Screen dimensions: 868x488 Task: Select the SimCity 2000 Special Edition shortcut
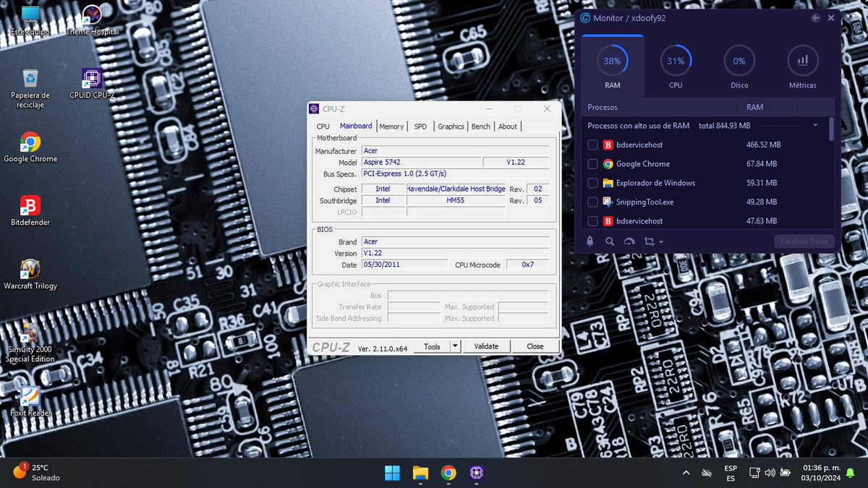coord(30,342)
